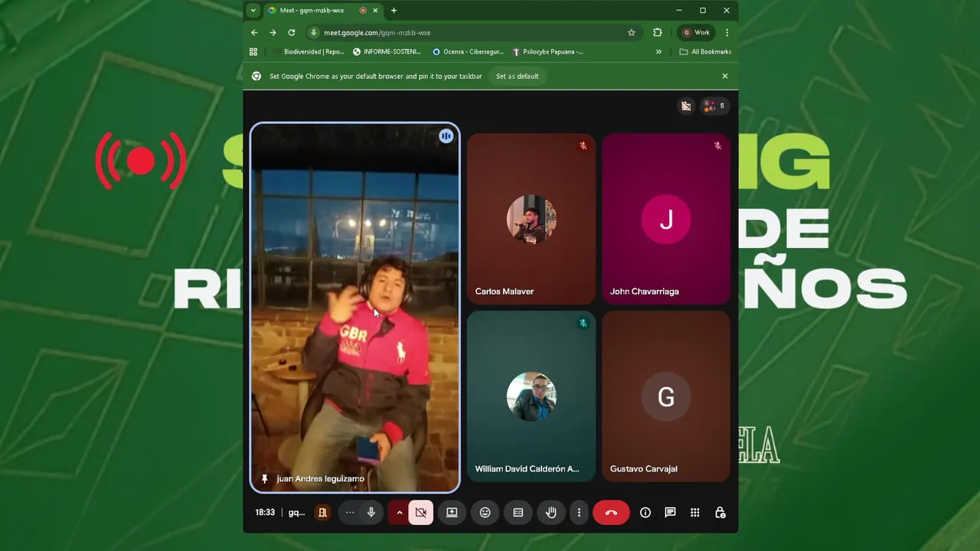980x551 pixels.
Task: Open Psilocybe Papuana bookmark
Action: pyautogui.click(x=547, y=52)
